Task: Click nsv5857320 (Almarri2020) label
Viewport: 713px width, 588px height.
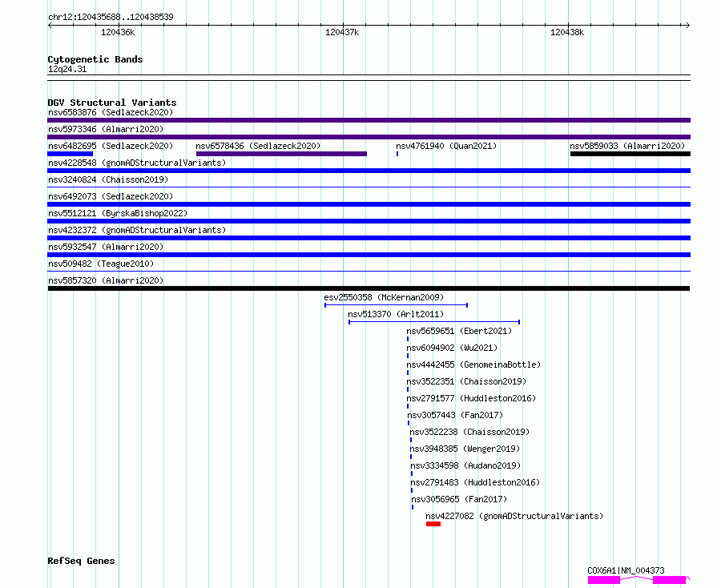Action: coord(106,280)
